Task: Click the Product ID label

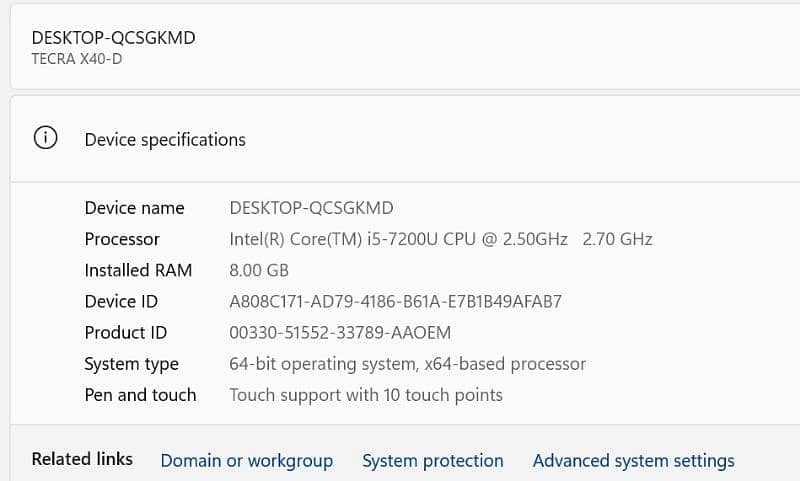Action: point(126,333)
